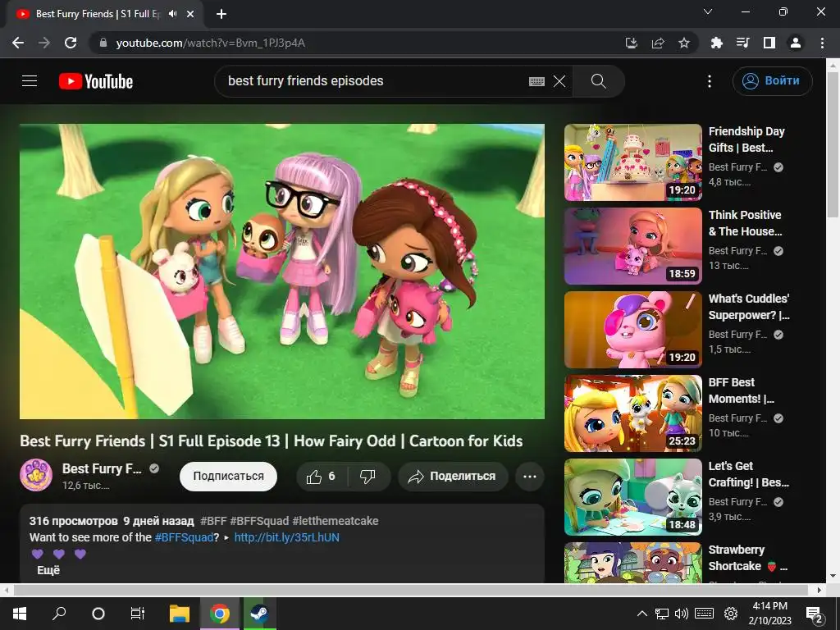Toggle the Chrome side panel icon
This screenshot has height=630, width=840.
769,43
